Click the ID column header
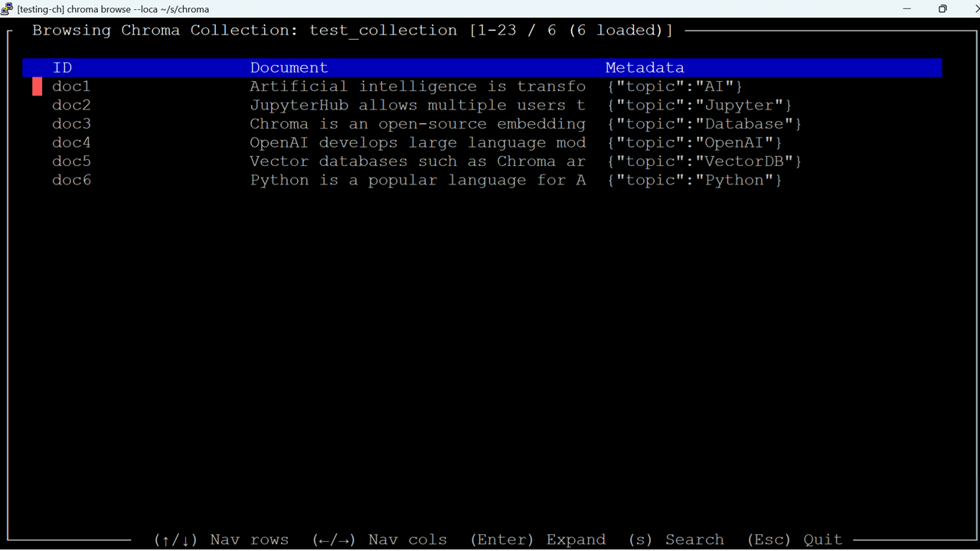 pos(62,67)
